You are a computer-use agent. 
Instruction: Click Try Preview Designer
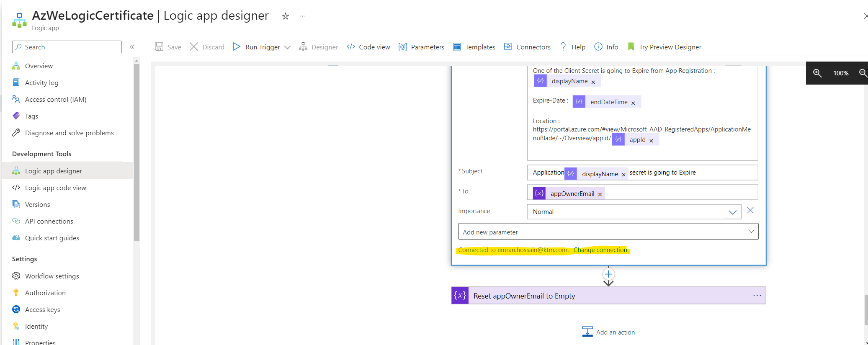pos(664,47)
